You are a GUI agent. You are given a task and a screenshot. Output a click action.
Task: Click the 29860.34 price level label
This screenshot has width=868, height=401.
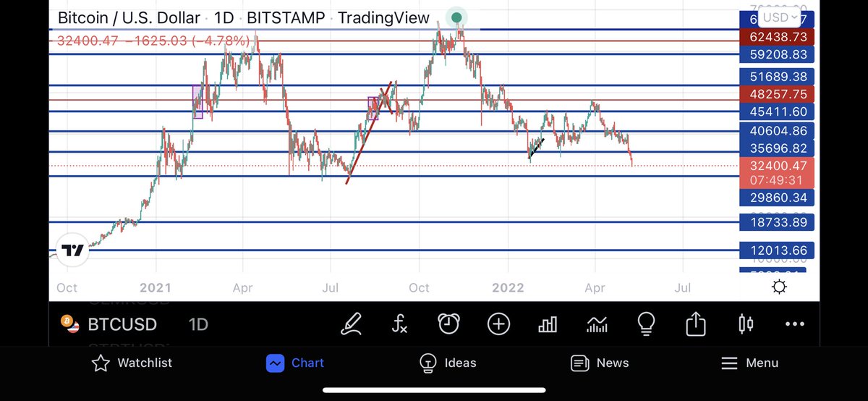778,198
